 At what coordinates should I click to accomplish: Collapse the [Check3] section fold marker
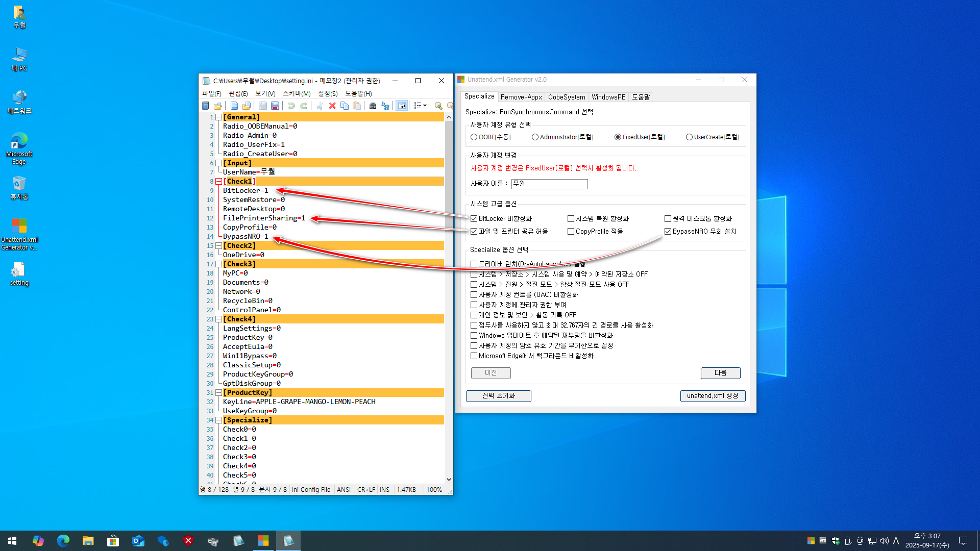pos(218,264)
